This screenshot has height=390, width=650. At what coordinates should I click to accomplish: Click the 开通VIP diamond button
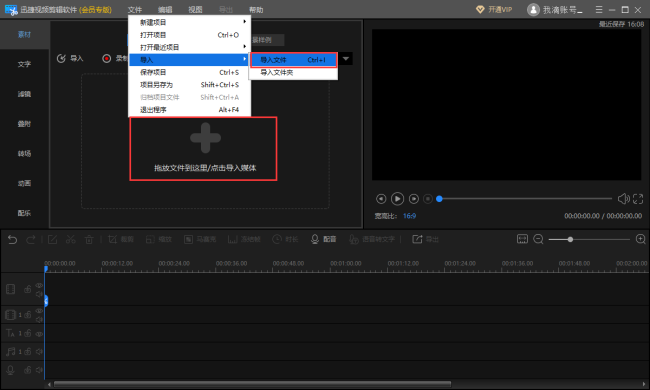pos(494,10)
